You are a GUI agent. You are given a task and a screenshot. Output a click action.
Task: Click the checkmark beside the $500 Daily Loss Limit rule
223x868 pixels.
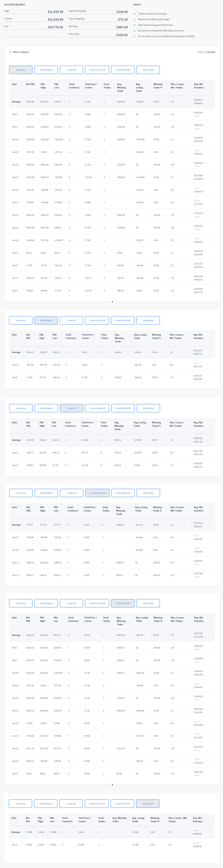tap(134, 31)
